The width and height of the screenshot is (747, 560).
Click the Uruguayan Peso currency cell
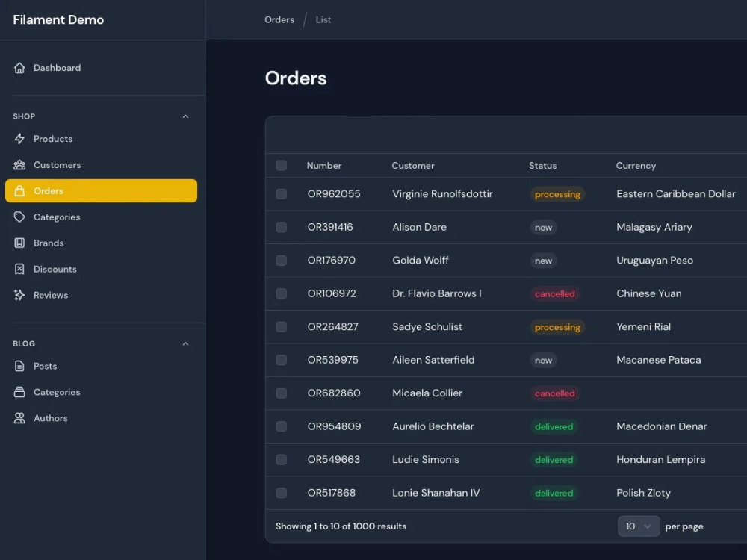[x=654, y=261]
